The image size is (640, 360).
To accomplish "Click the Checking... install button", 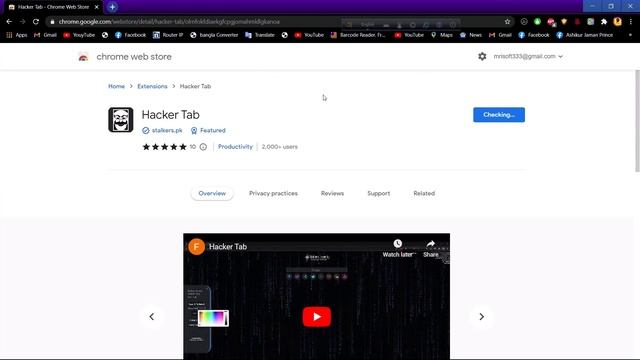I will 499,115.
